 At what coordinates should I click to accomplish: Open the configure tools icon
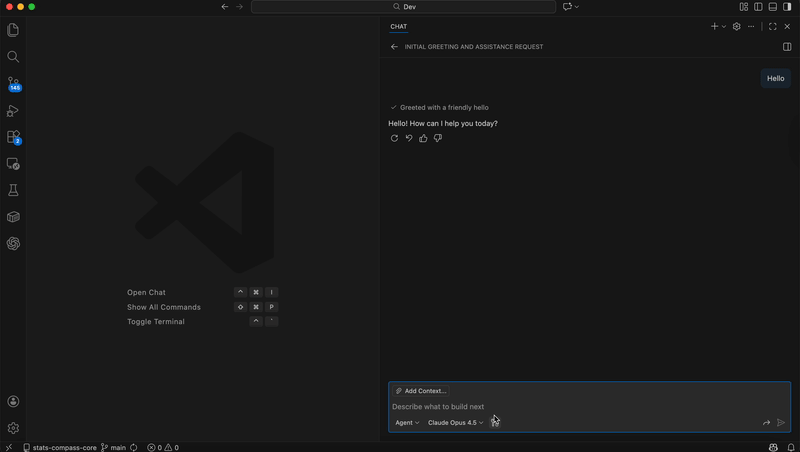[x=495, y=422]
